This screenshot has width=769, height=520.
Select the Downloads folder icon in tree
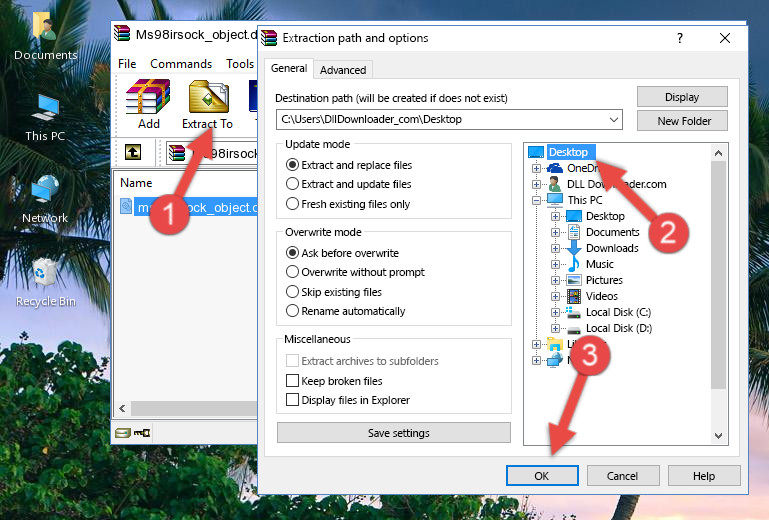click(x=574, y=248)
